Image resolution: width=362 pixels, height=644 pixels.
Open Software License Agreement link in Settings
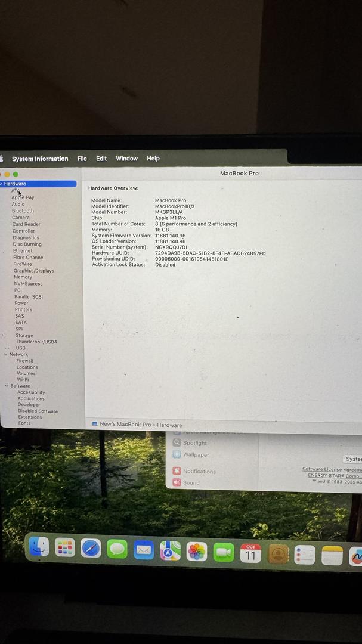(x=332, y=469)
